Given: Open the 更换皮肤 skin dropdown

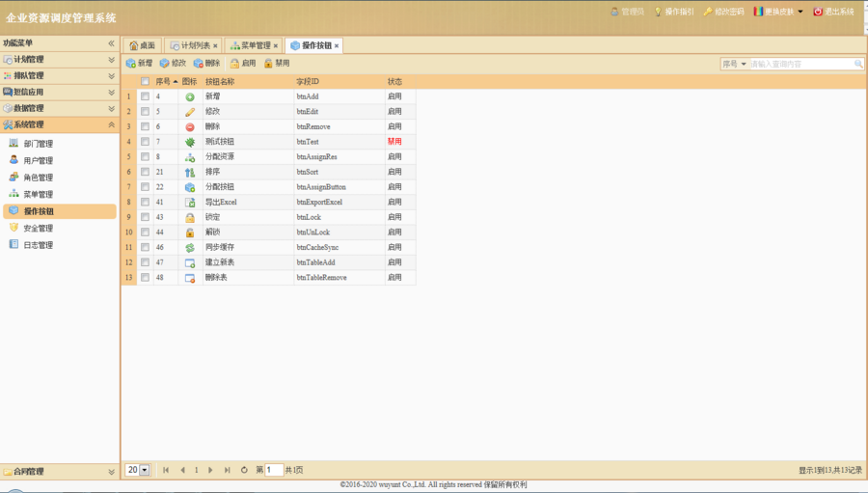Looking at the screenshot, I should [x=778, y=12].
